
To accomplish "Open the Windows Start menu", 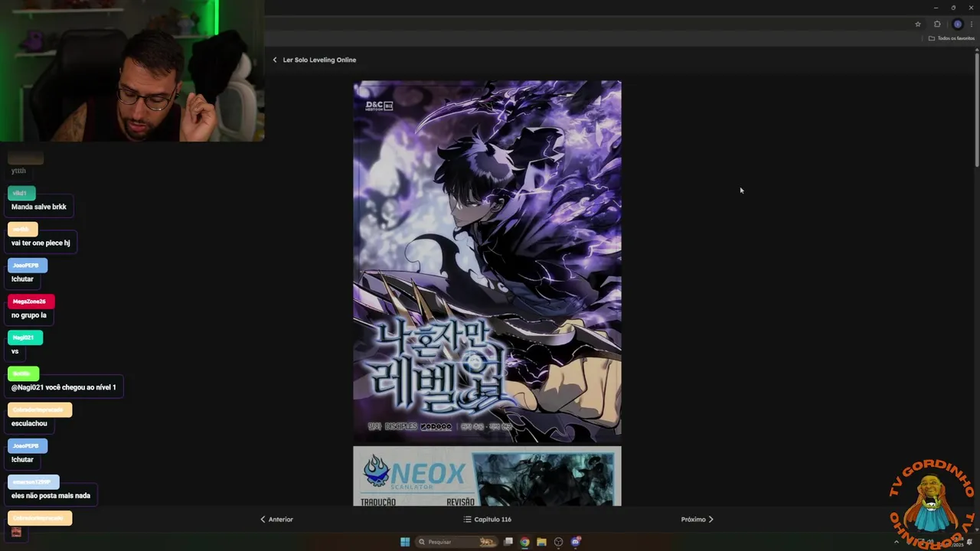I will (405, 542).
